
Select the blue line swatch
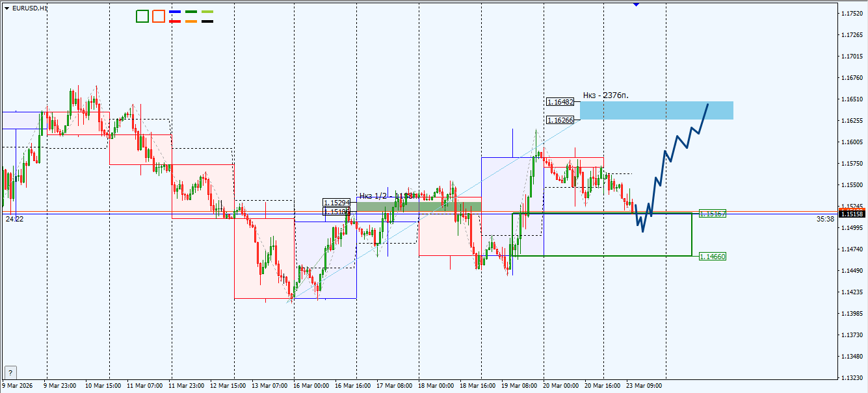pyautogui.click(x=175, y=12)
